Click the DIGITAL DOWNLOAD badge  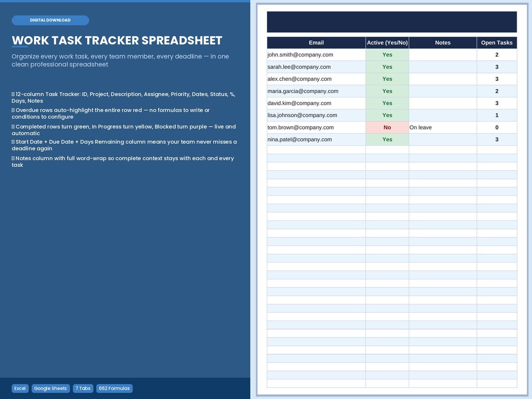pyautogui.click(x=50, y=20)
